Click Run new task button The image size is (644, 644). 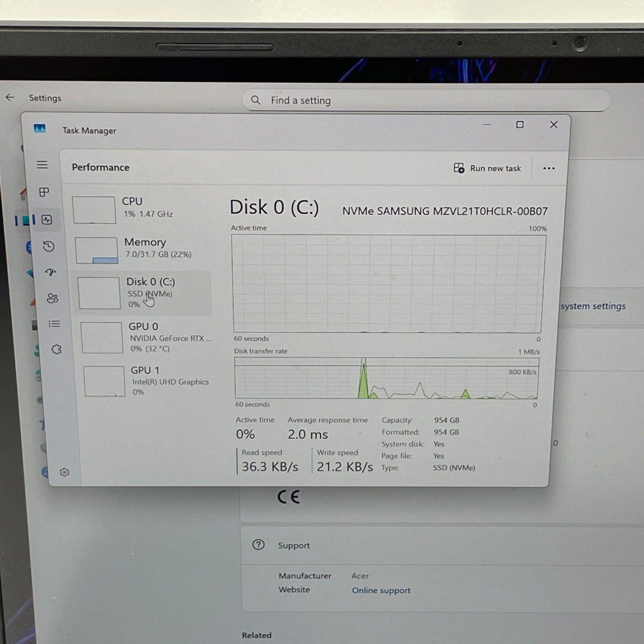click(x=487, y=168)
